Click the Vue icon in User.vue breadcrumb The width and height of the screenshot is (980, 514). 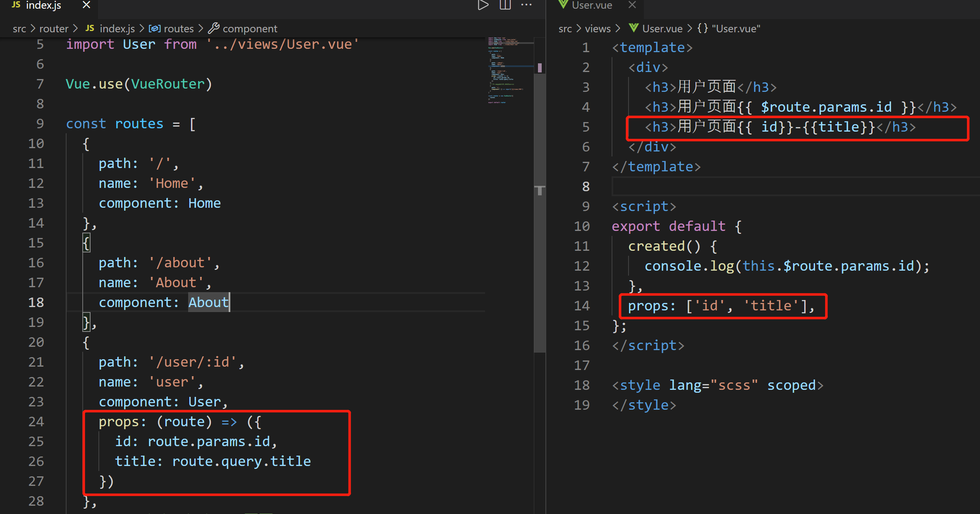[633, 28]
